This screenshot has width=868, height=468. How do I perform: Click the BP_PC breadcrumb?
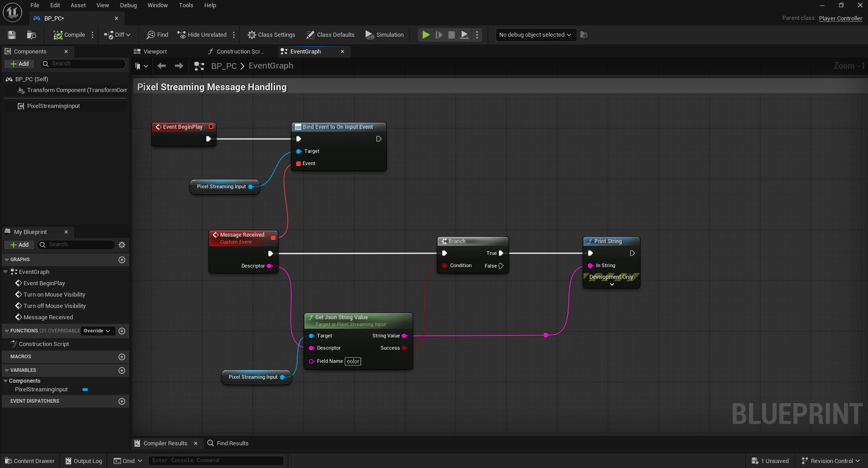tap(224, 66)
